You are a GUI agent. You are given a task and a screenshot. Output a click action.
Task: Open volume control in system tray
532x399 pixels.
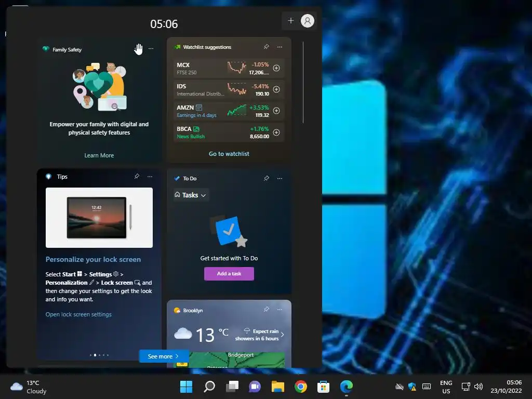coord(478,387)
